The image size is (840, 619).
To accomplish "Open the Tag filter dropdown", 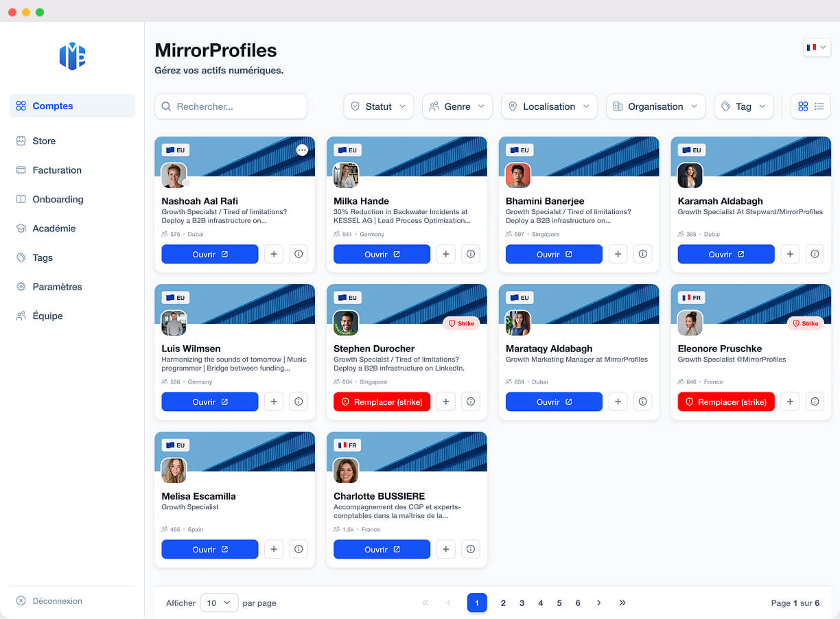I will (744, 106).
